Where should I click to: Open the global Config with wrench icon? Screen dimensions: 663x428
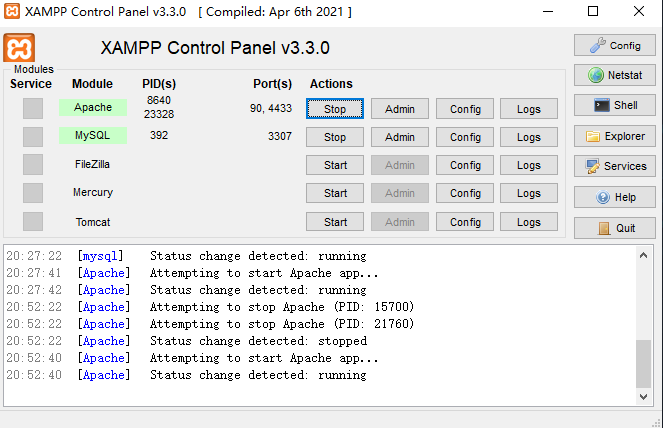(614, 45)
